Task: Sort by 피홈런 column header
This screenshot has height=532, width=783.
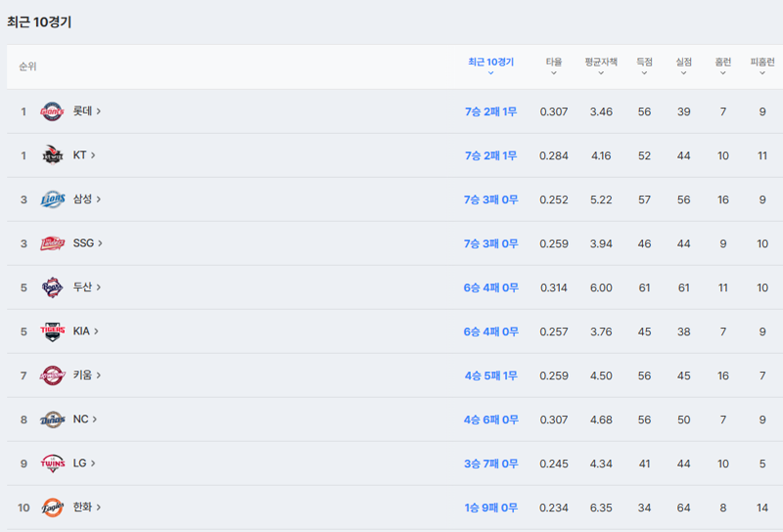Action: [x=762, y=66]
